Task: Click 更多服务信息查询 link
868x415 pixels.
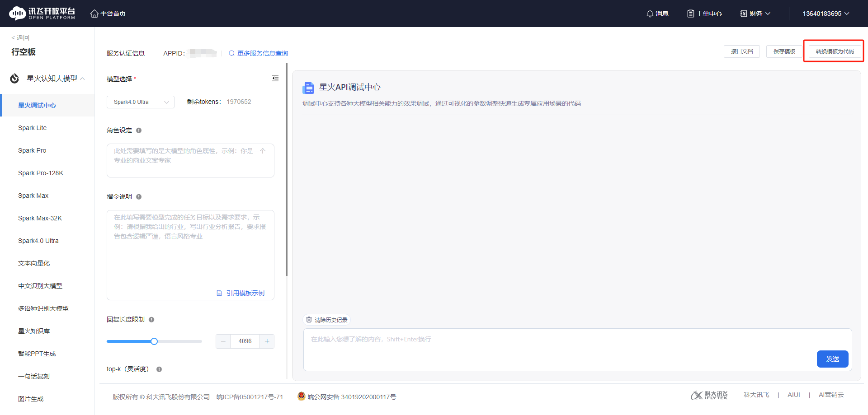Action: click(x=258, y=53)
